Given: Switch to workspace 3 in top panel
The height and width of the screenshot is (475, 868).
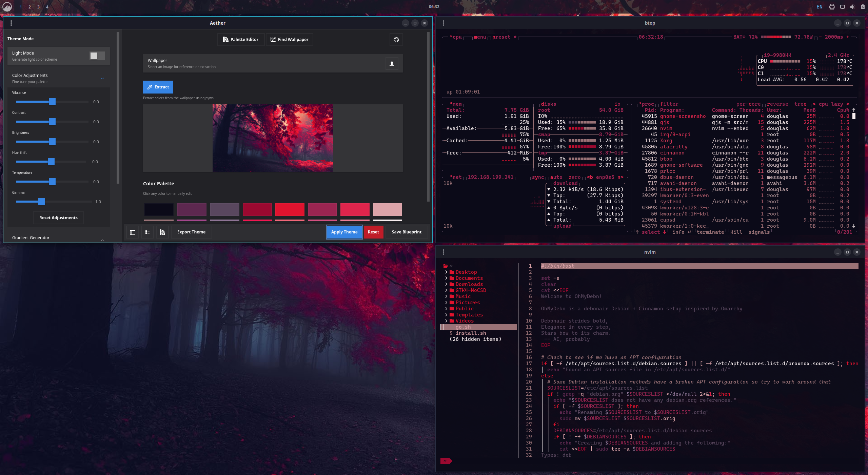Looking at the screenshot, I should pyautogui.click(x=38, y=7).
